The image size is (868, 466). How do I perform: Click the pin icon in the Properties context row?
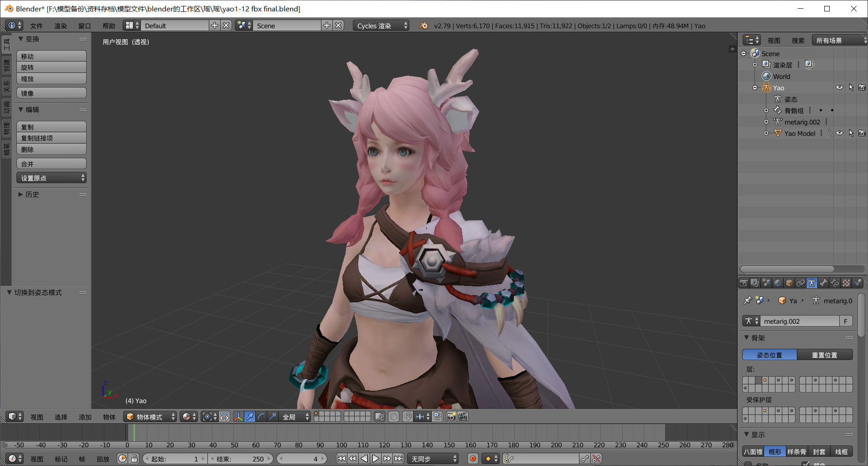tap(747, 300)
